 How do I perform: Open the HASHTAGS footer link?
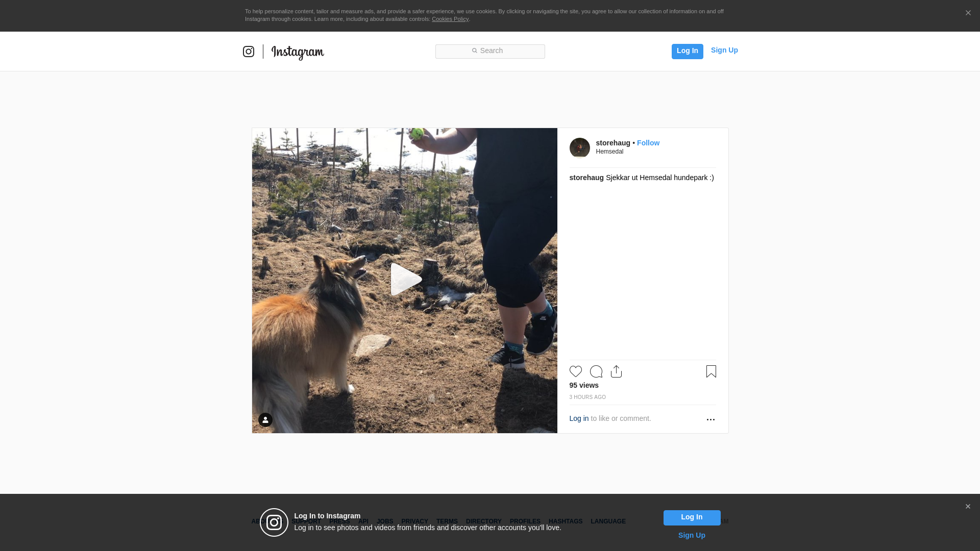(565, 521)
